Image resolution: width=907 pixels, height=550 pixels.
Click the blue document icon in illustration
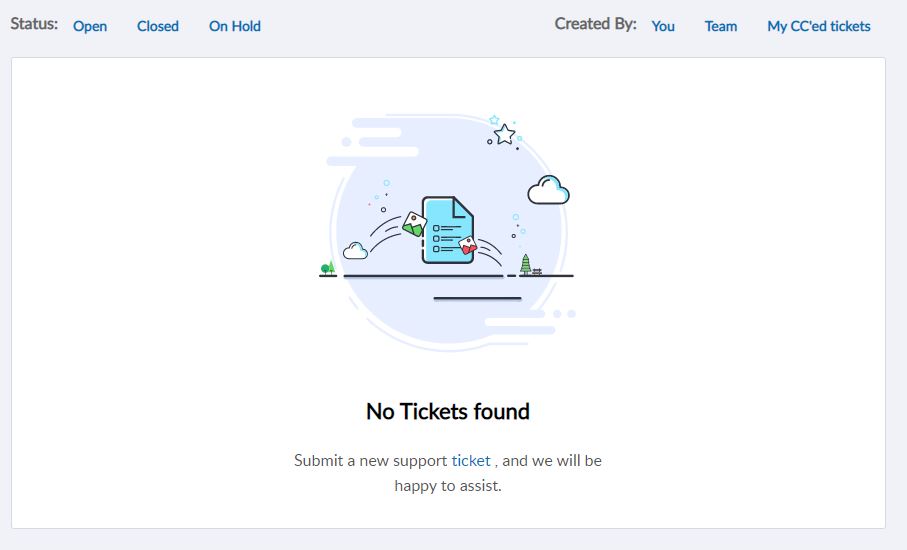tap(447, 230)
